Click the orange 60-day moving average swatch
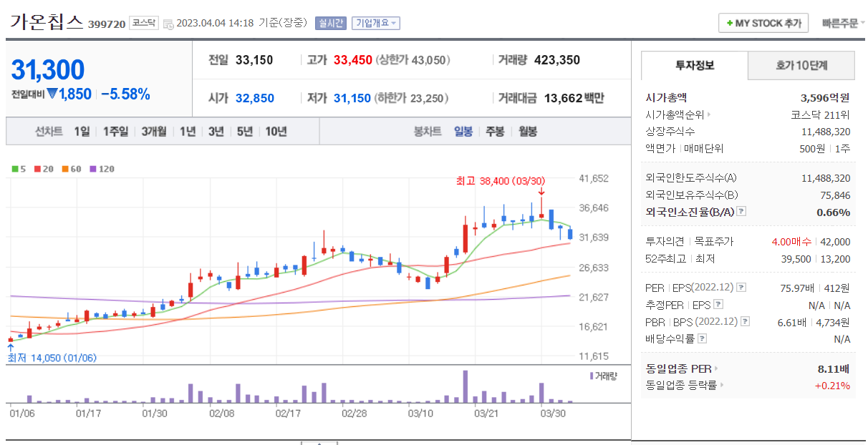The width and height of the screenshot is (868, 445). click(64, 170)
